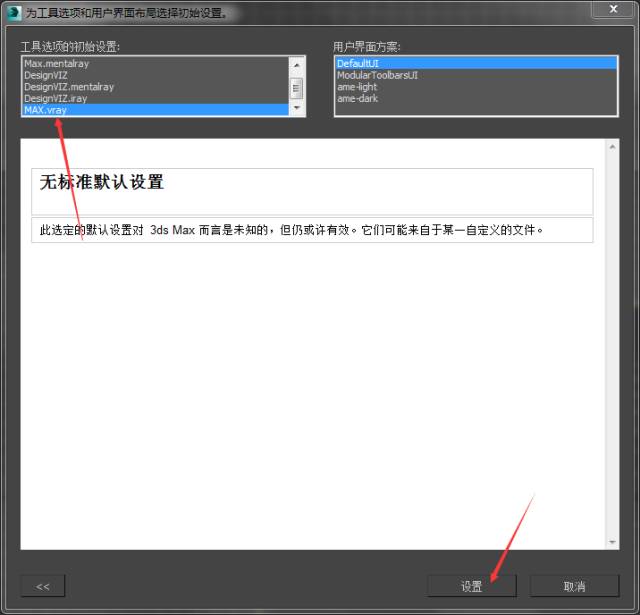Click the << collapse button

click(42, 586)
